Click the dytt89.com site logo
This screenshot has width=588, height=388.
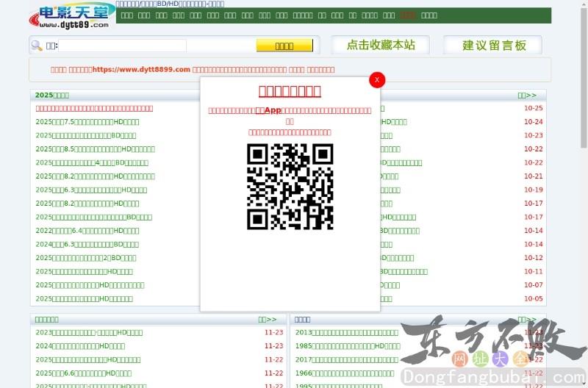pyautogui.click(x=71, y=16)
